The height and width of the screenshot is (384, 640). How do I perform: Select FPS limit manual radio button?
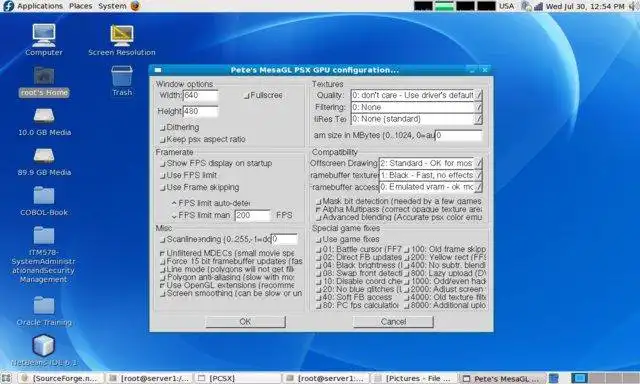coord(174,215)
